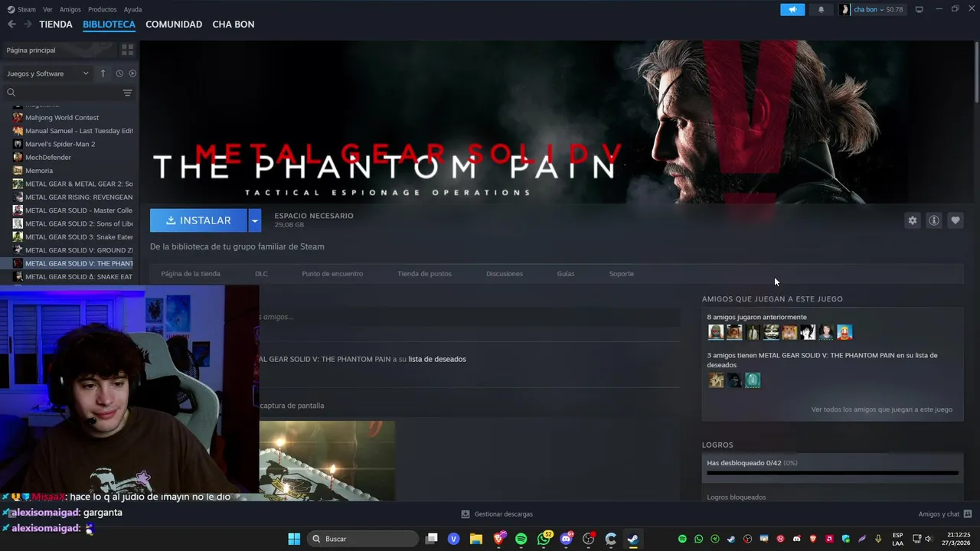Viewport: 980px width, 551px height.
Task: Open the Productos menu
Action: point(102,9)
